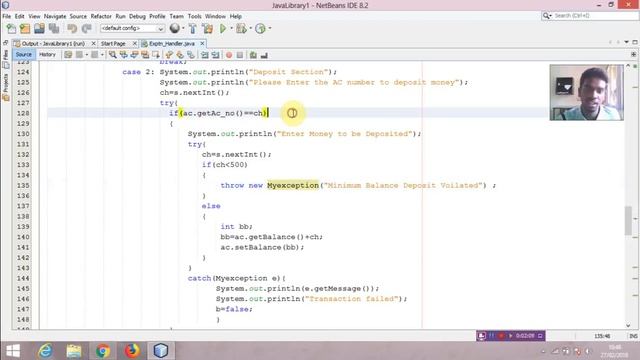Screen dimensions: 640x360
Task: Open the browser selection dropdown arrow
Action: point(183,28)
